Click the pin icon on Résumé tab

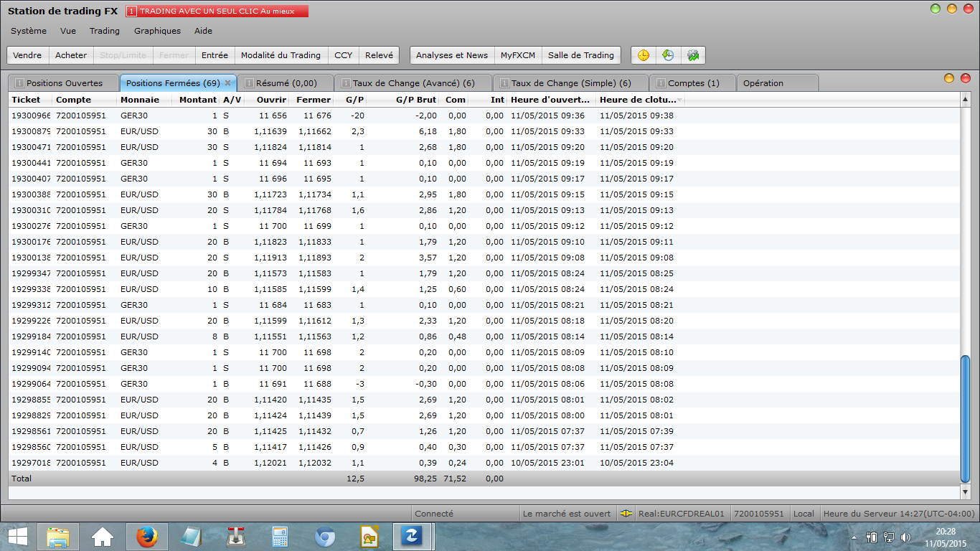249,83
